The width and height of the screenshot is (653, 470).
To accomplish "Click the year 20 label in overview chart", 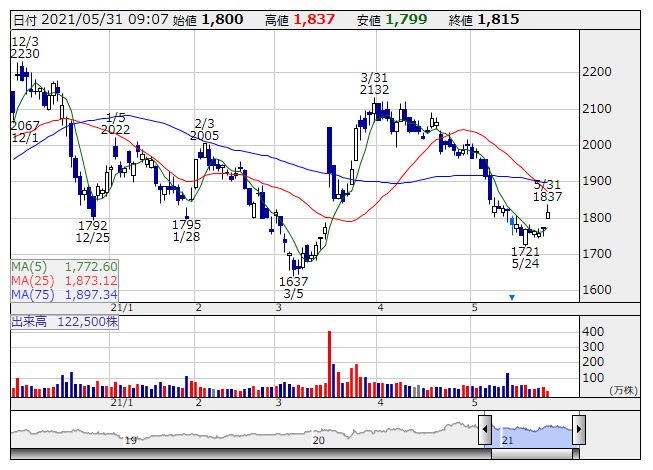I will [319, 440].
